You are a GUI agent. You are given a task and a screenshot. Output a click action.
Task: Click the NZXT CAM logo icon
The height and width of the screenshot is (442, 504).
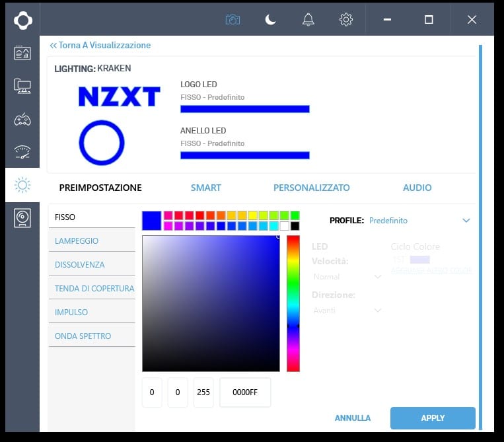click(23, 20)
